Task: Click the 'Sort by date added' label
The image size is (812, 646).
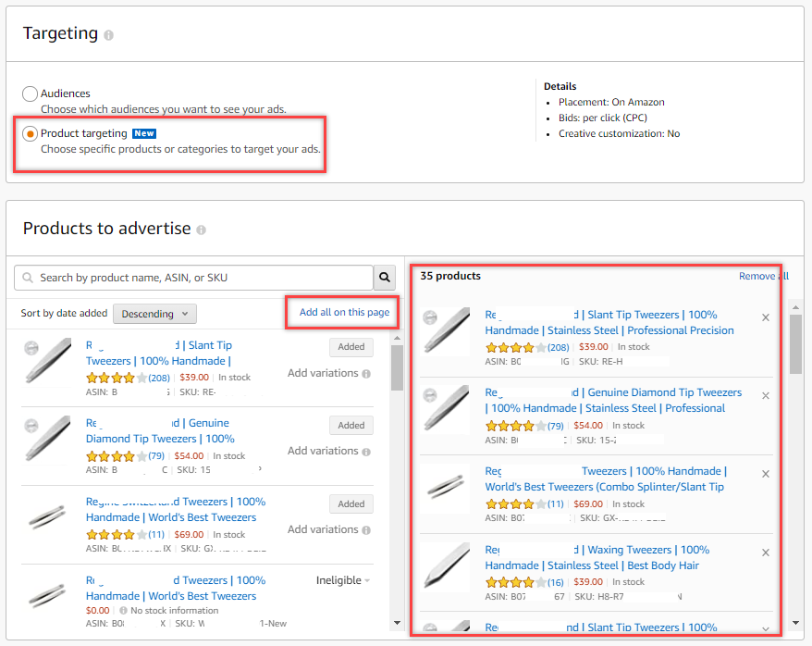Action: click(x=64, y=313)
